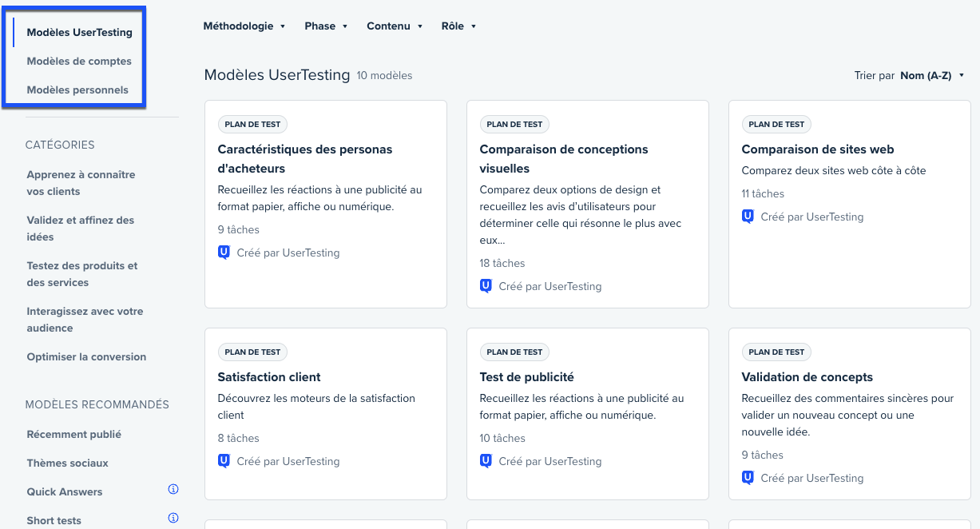
Task: Open the Thèmes sociaux recommended templates
Action: tap(68, 463)
